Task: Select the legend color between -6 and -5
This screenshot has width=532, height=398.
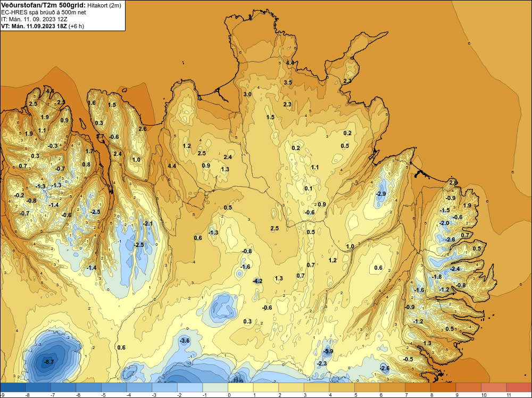Action: point(88,387)
